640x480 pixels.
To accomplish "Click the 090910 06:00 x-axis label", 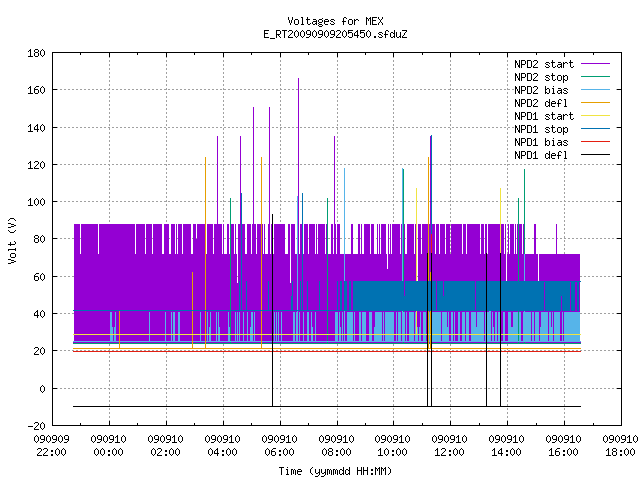I will 279,446.
